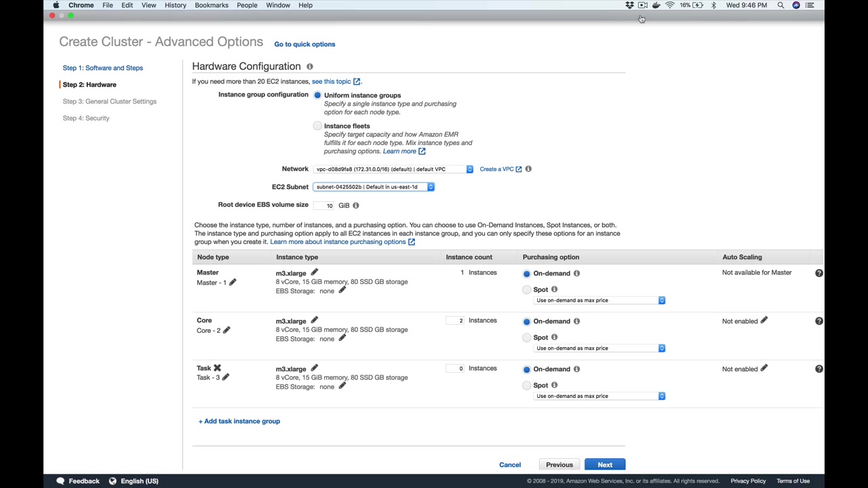
Task: Open the Network VPC dropdown
Action: click(393, 169)
